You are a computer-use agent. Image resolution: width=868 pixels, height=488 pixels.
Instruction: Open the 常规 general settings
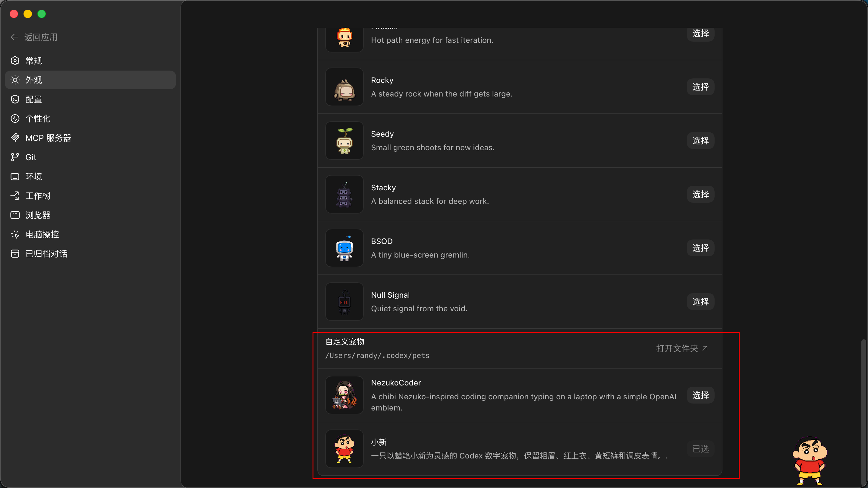tap(90, 61)
